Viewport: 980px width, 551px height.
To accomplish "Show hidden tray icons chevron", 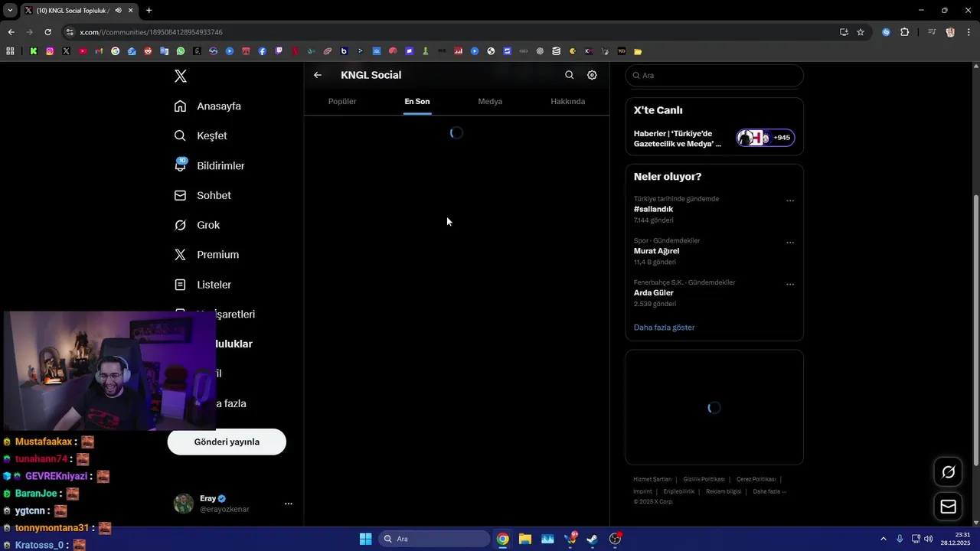I will click(883, 539).
